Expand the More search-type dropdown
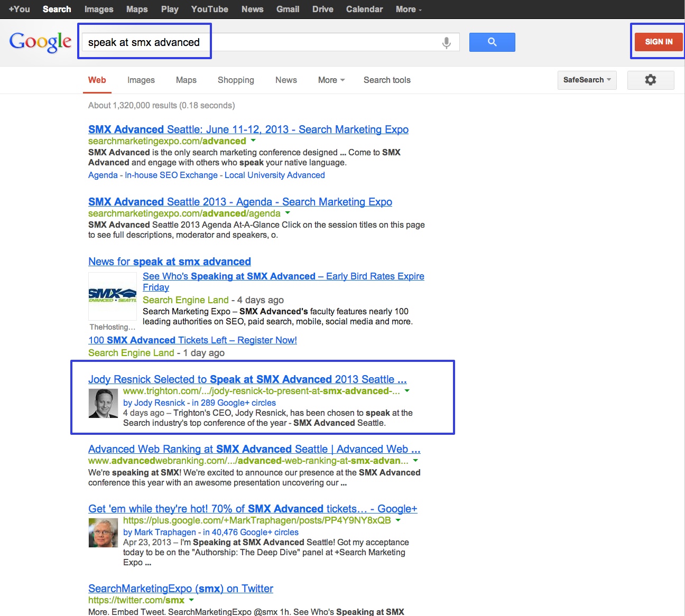This screenshot has width=685, height=616. point(331,80)
